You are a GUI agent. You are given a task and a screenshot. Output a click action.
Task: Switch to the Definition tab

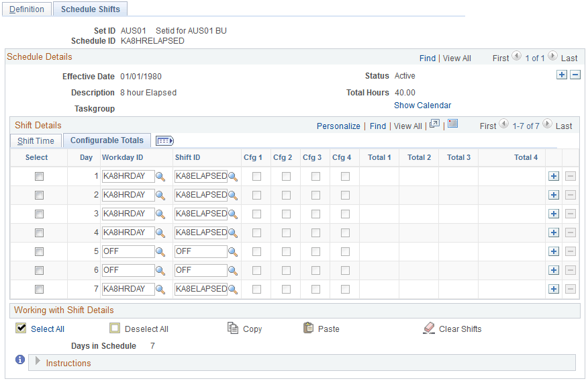[27, 9]
